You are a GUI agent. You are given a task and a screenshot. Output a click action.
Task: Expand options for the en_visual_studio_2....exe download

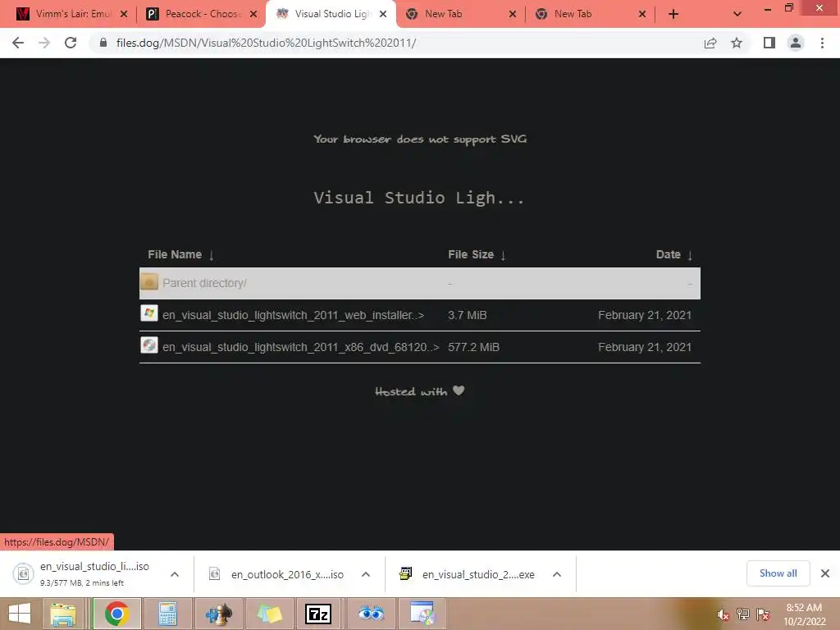pos(557,574)
